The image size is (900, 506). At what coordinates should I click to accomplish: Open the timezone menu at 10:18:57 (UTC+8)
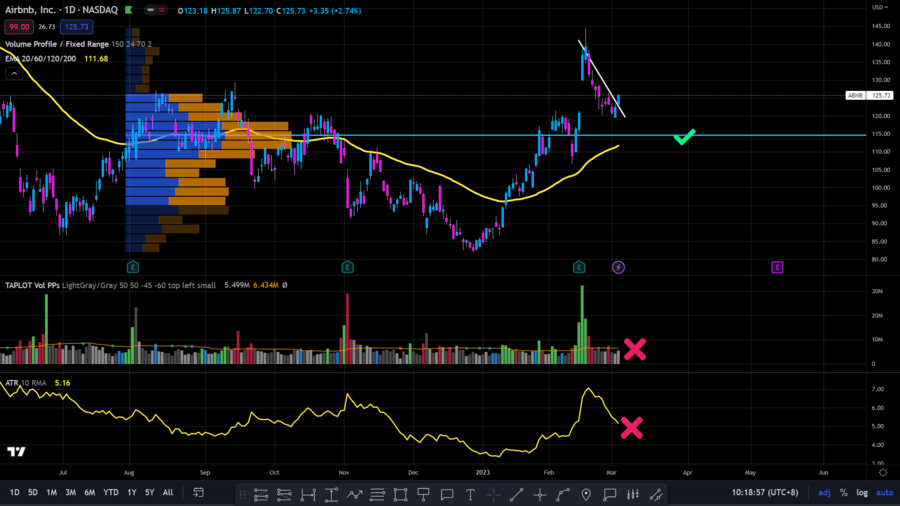[765, 493]
